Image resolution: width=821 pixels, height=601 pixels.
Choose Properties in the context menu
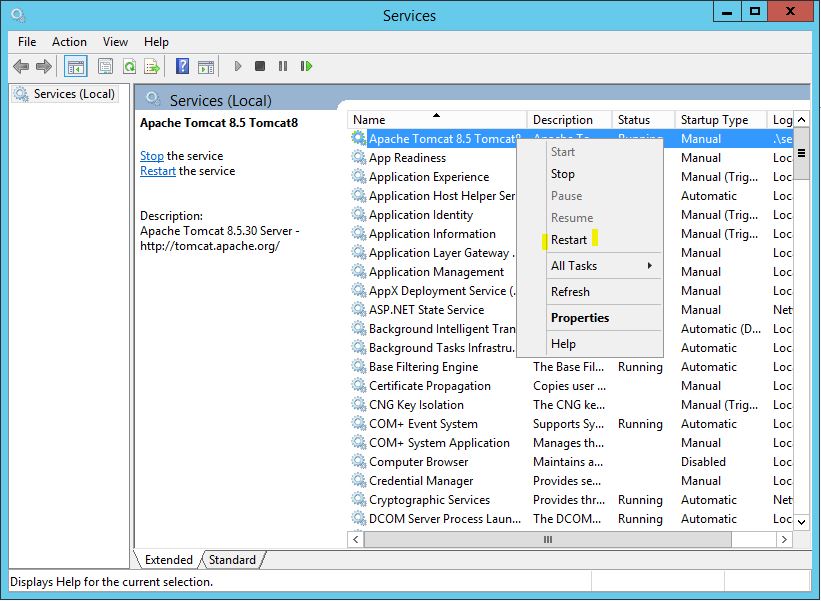(590, 318)
